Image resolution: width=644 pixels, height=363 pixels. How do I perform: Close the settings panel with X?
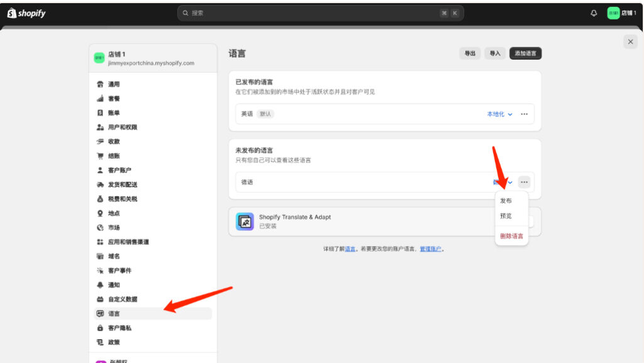point(630,42)
